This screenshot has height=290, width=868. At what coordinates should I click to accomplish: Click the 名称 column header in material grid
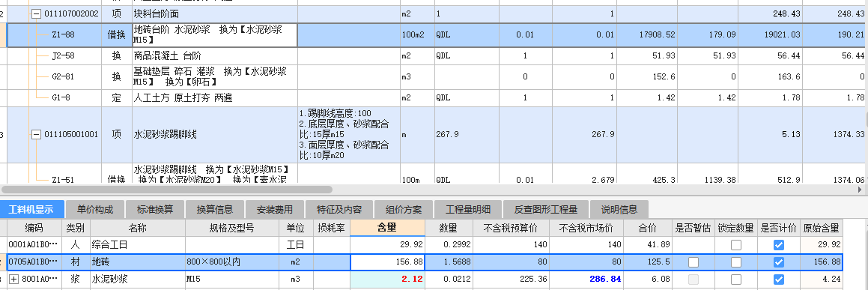click(x=138, y=228)
